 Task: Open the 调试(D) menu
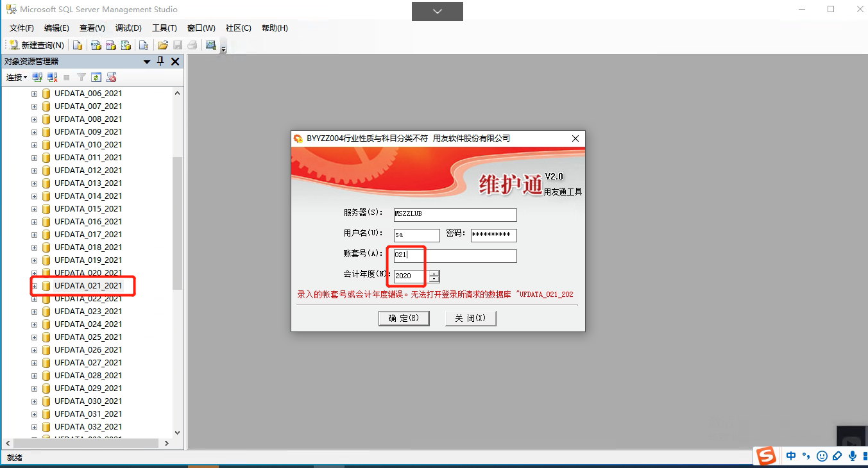[128, 28]
